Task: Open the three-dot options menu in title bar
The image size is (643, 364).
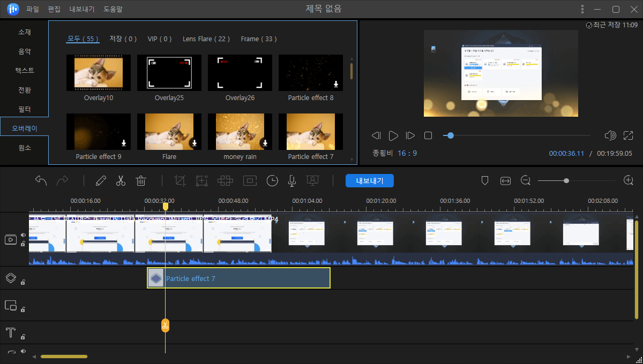Action: pos(582,9)
